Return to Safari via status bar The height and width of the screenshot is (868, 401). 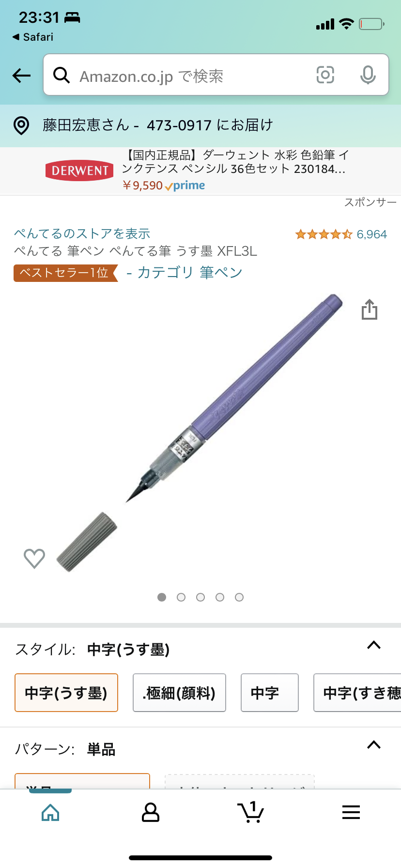[x=33, y=37]
